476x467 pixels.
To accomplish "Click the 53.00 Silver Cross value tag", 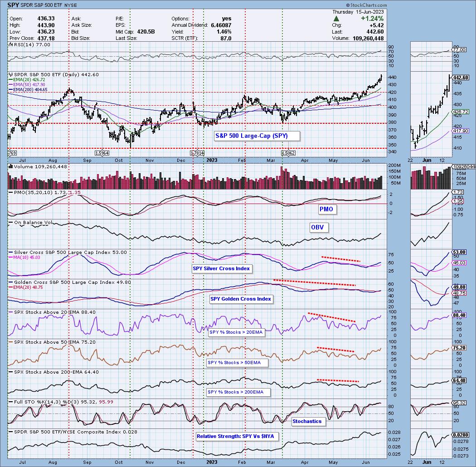I will [x=459, y=253].
